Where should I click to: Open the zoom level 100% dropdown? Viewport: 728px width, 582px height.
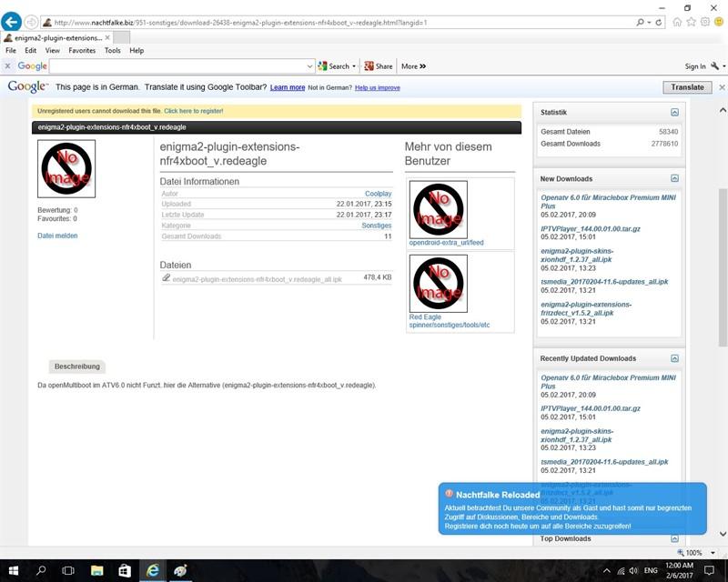(713, 553)
